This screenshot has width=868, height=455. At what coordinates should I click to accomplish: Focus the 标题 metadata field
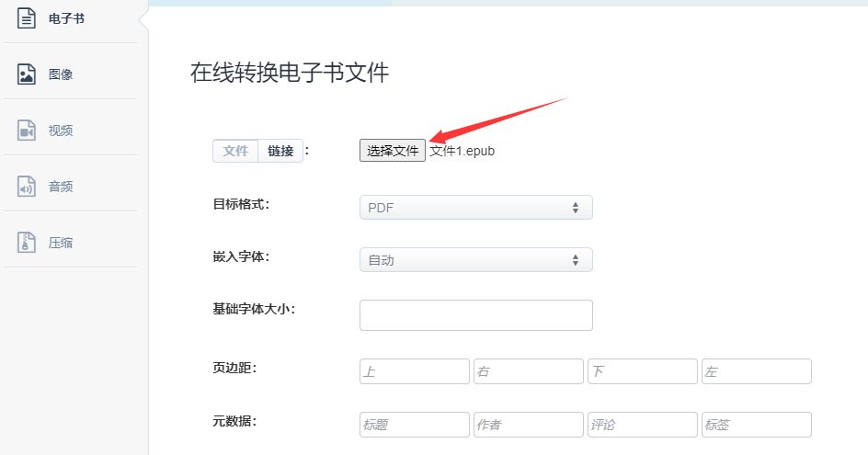(415, 425)
